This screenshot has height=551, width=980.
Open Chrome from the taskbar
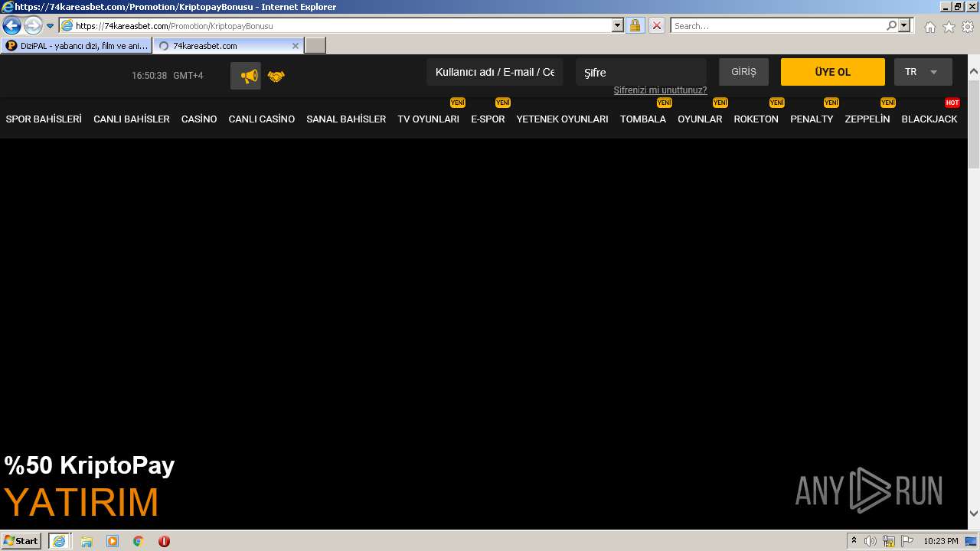pyautogui.click(x=139, y=541)
